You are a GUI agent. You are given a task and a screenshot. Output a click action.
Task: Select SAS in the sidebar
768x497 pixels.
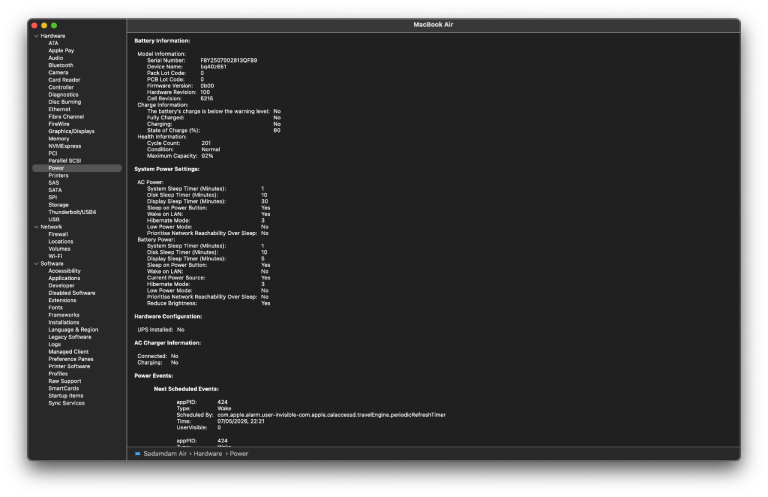coord(54,183)
